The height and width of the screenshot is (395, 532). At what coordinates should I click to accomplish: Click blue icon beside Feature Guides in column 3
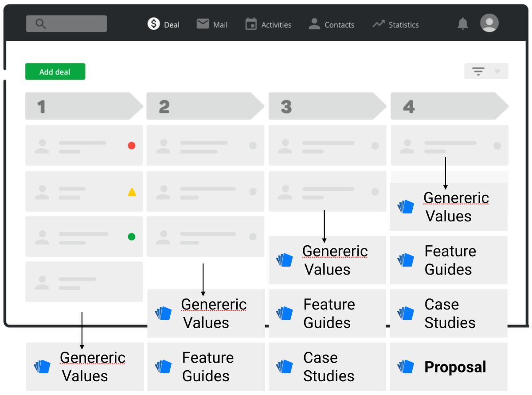tap(285, 313)
